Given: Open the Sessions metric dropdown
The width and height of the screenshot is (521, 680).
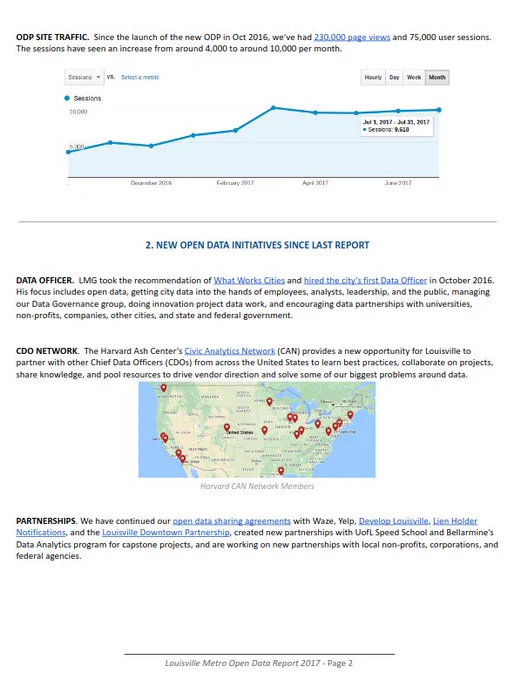Looking at the screenshot, I should pos(85,77).
